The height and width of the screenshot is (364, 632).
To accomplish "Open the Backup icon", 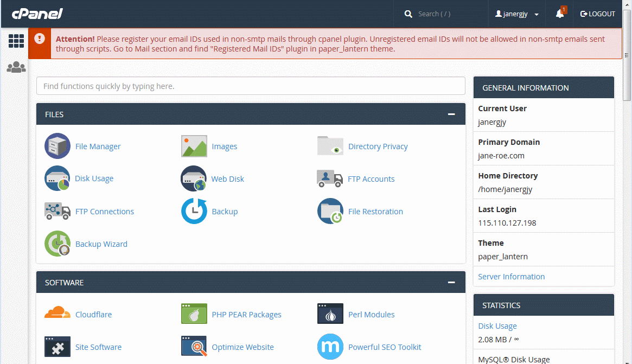I will click(x=194, y=211).
